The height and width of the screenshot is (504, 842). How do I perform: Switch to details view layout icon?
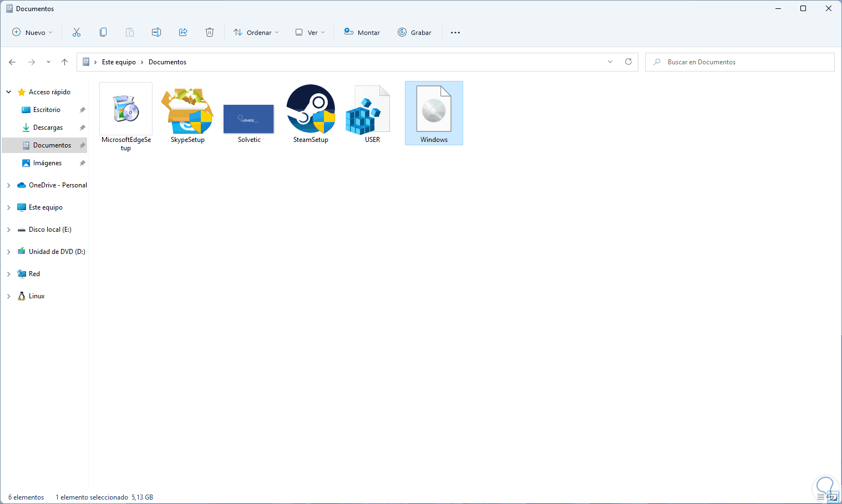click(x=821, y=497)
